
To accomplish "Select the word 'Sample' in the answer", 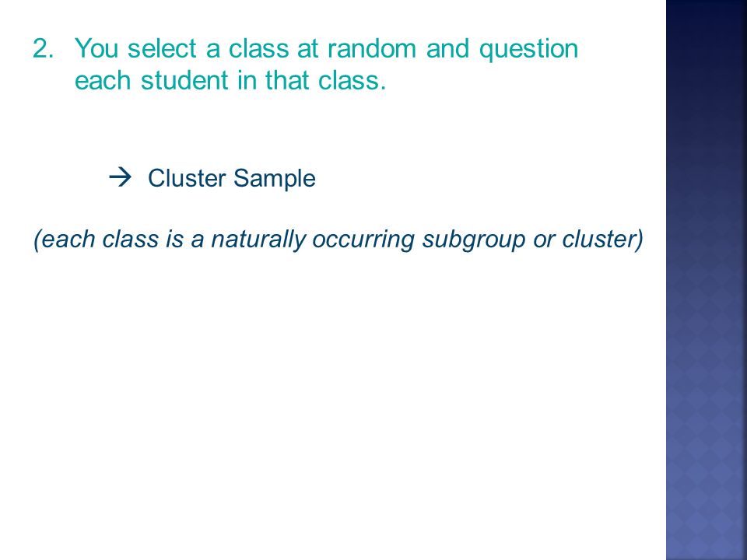I will pyautogui.click(x=275, y=180).
